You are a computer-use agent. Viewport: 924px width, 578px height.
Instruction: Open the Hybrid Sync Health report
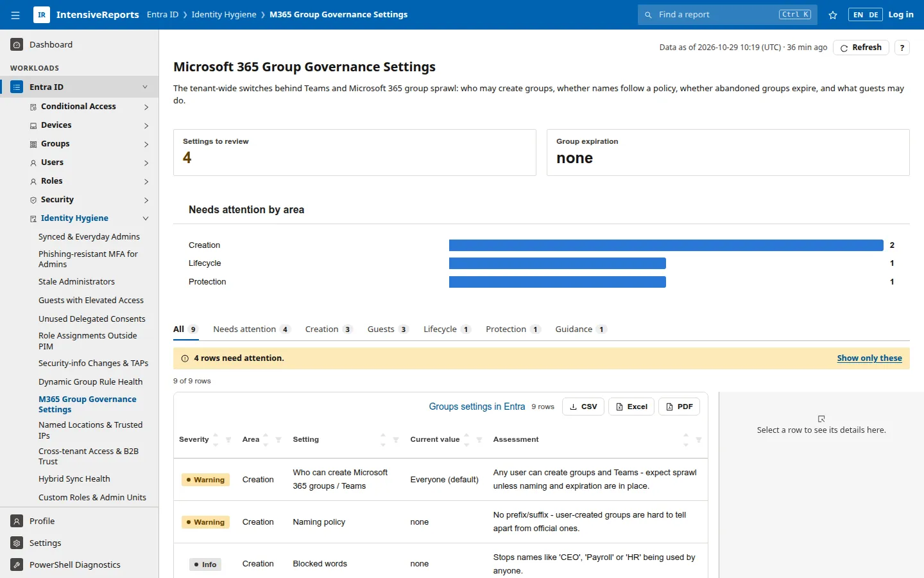click(74, 479)
